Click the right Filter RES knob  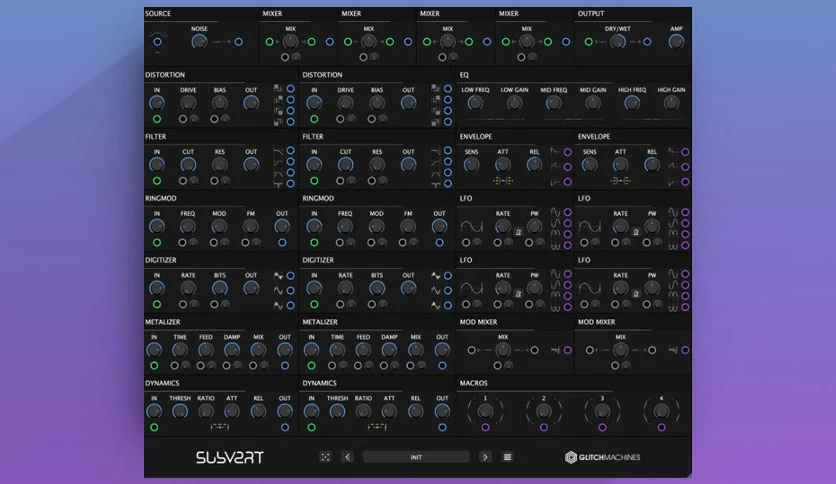pyautogui.click(x=376, y=165)
